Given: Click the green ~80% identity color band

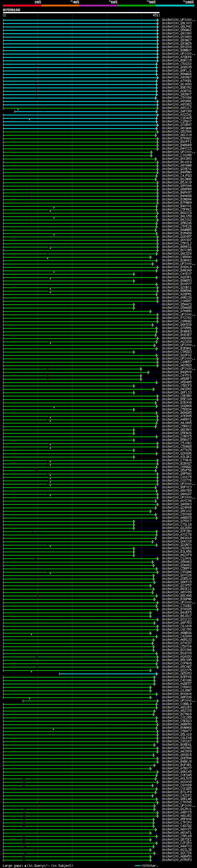Looking at the screenshot, I should [x=137, y=6].
